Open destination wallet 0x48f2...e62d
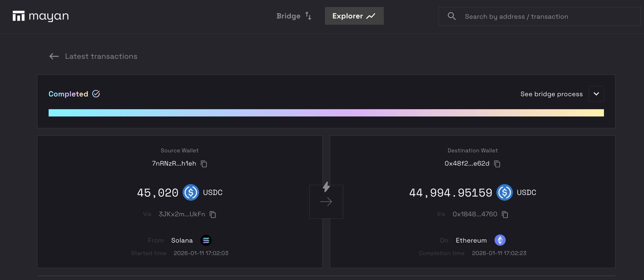This screenshot has height=280, width=644. click(467, 164)
